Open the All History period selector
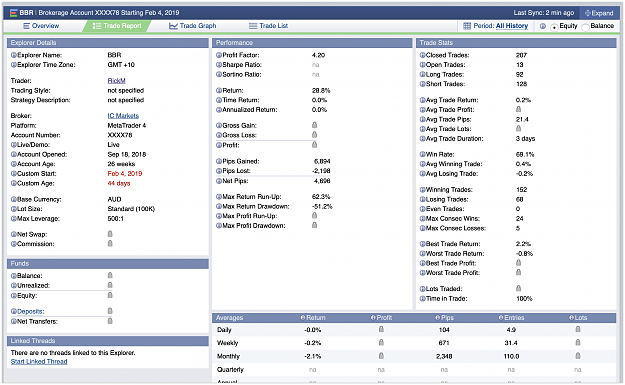The width and height of the screenshot is (625, 385). click(512, 26)
